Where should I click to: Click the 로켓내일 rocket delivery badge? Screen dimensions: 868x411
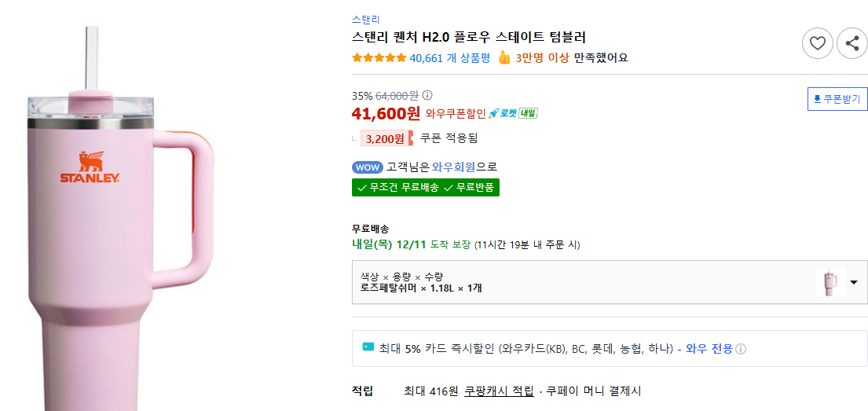513,113
